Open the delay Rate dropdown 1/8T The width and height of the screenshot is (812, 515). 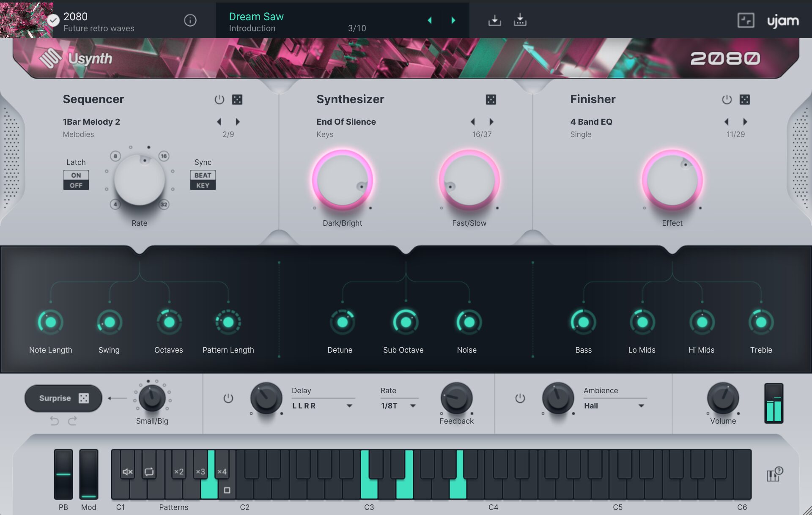[x=399, y=406]
